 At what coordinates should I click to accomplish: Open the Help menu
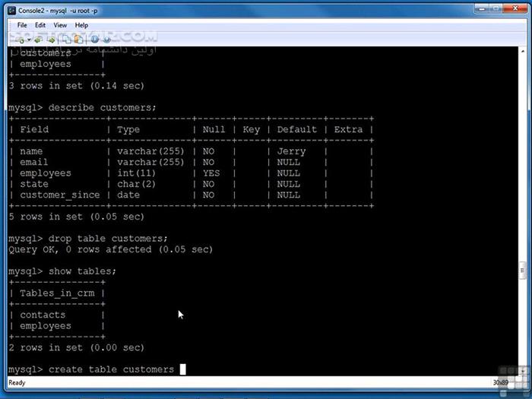click(x=81, y=25)
